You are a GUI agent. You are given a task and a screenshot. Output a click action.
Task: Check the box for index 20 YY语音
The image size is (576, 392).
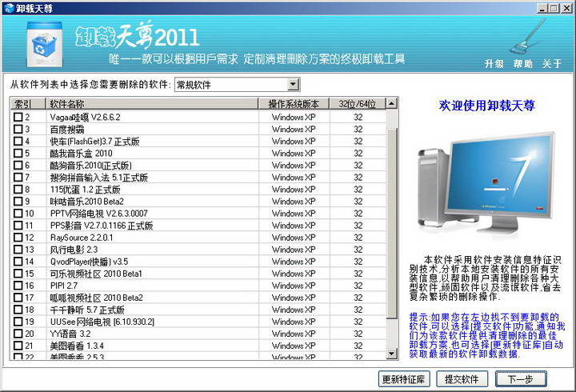tap(18, 334)
